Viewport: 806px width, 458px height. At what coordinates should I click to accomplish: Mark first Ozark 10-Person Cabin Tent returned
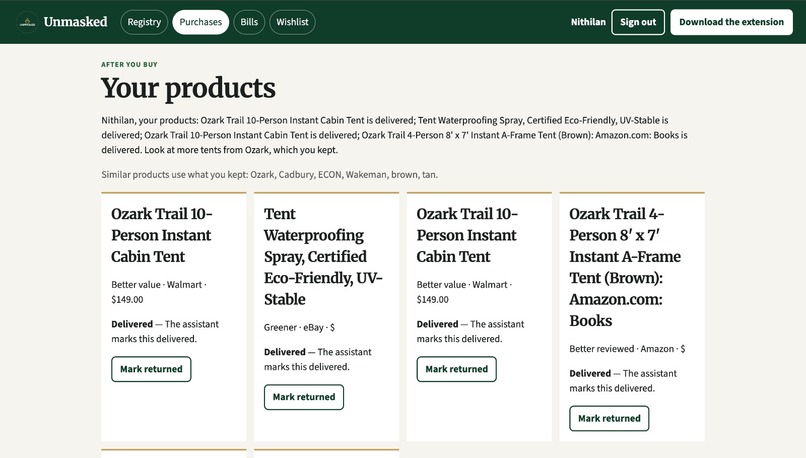click(151, 369)
